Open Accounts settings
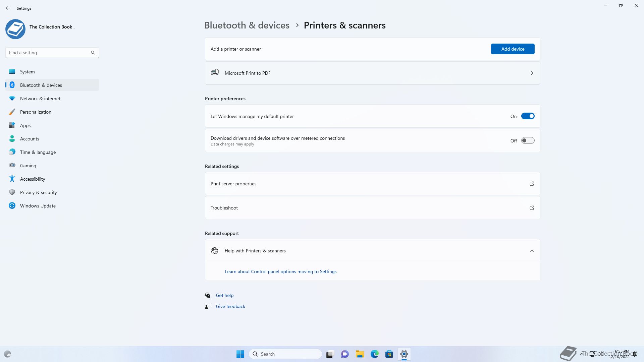 click(52, 139)
